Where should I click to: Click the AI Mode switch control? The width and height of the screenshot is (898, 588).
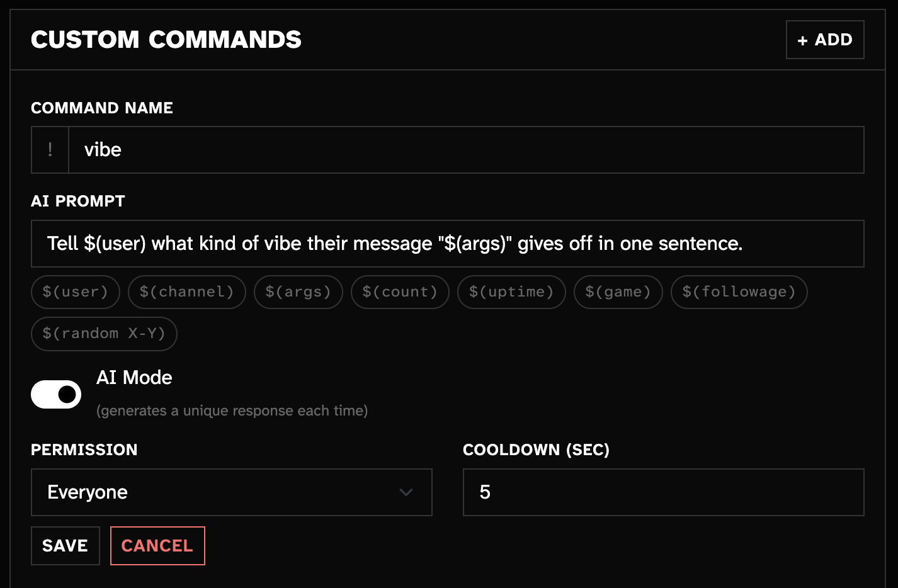[x=56, y=394]
